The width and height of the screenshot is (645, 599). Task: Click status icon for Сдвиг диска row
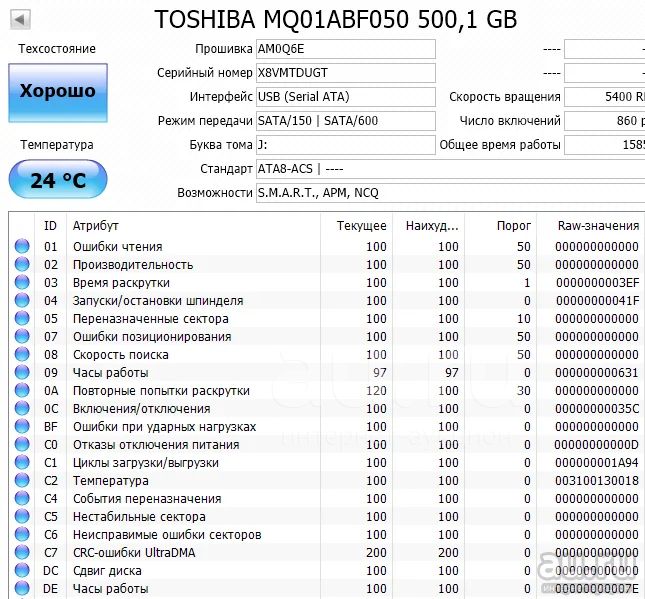(22, 570)
